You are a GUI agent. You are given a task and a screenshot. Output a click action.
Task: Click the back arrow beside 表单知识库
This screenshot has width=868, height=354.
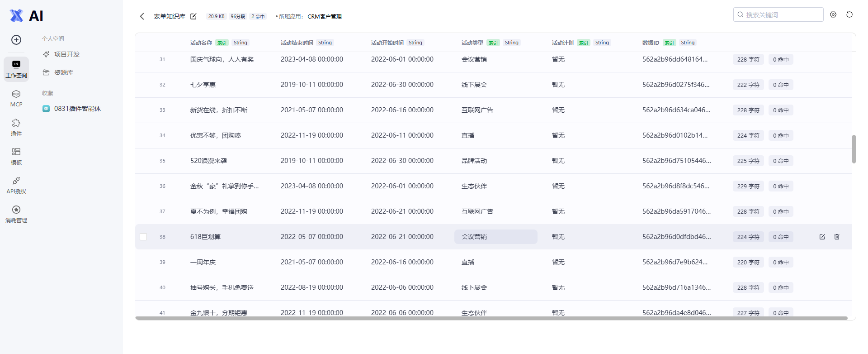[x=142, y=16]
